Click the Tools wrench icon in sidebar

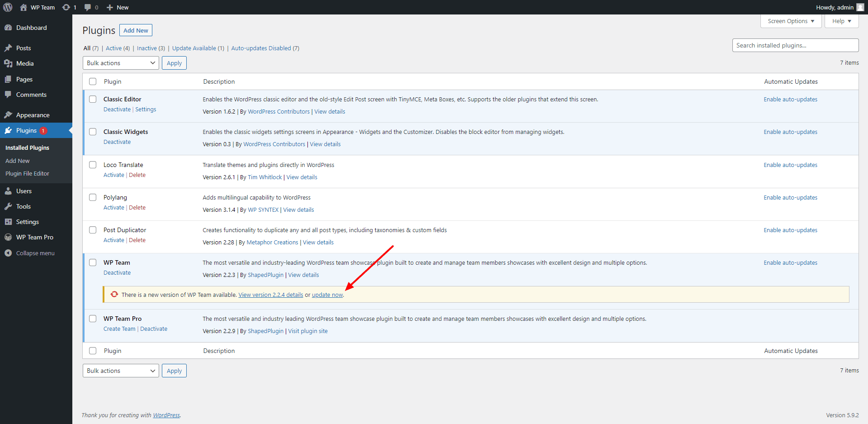click(x=8, y=206)
